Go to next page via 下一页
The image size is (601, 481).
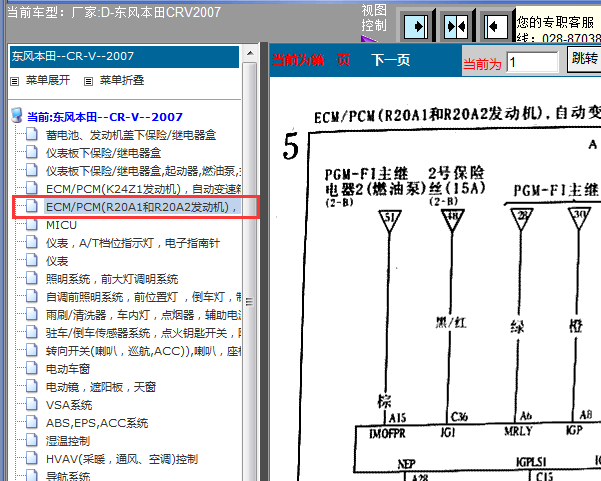coord(390,60)
